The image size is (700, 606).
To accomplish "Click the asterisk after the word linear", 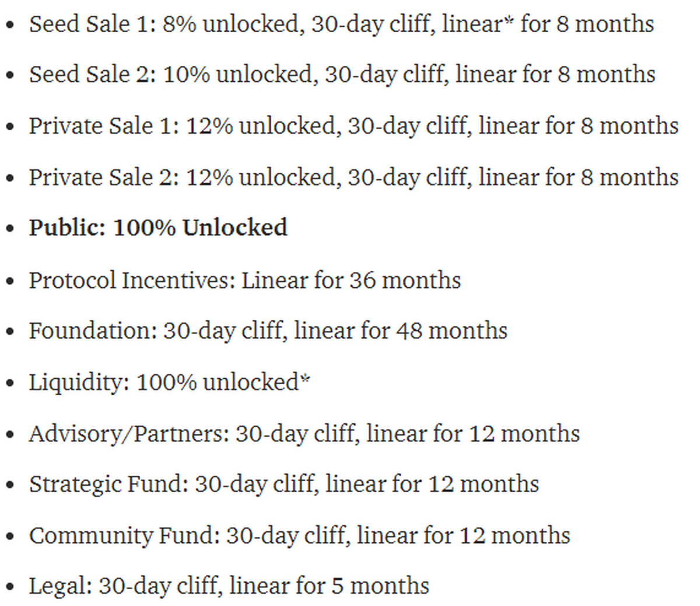I will (x=509, y=21).
